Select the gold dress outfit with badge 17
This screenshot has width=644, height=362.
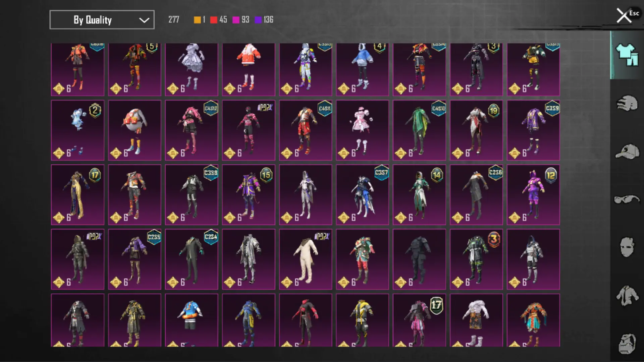coord(77,194)
